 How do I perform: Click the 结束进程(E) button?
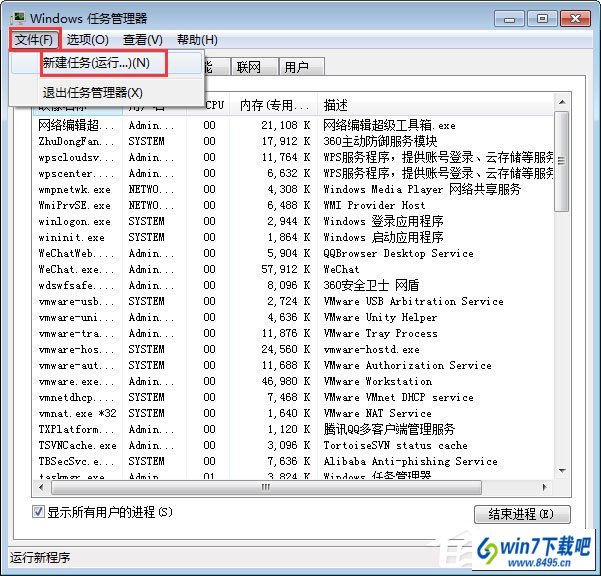522,514
